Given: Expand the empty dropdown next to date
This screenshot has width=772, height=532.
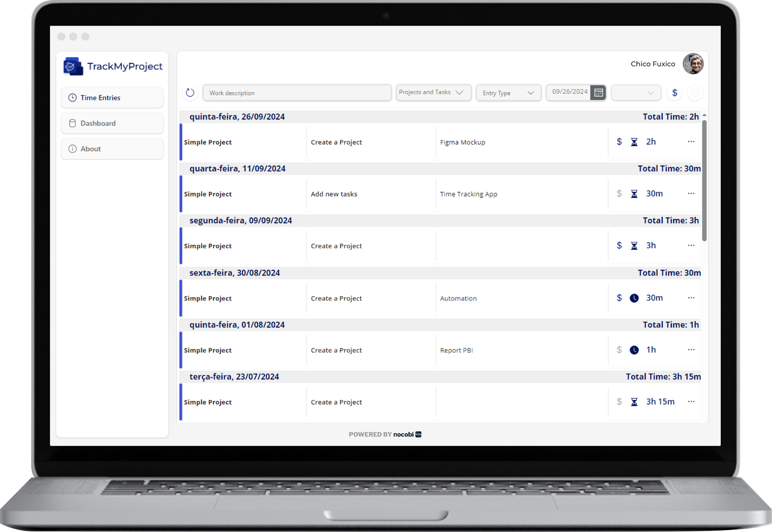Looking at the screenshot, I should click(636, 93).
